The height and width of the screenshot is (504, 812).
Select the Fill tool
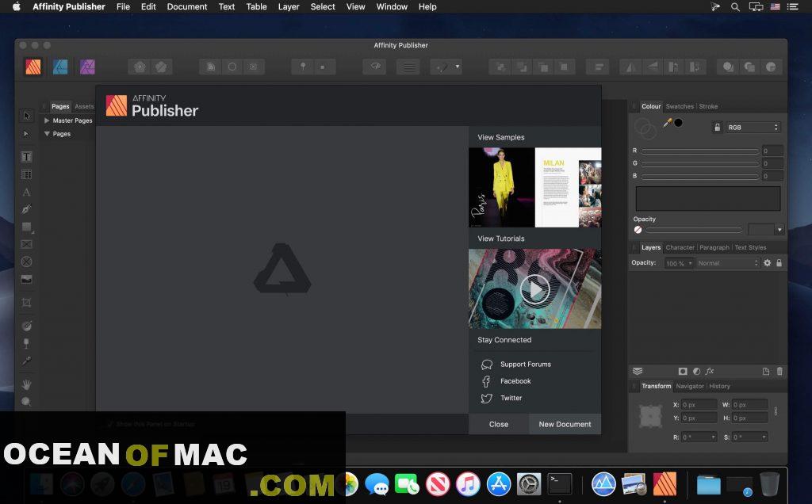(x=26, y=326)
